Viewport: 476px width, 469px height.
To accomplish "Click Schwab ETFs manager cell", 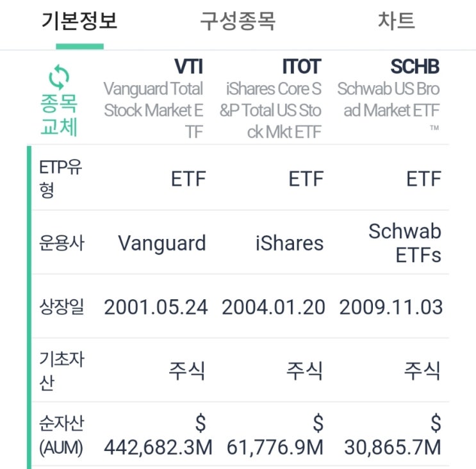I will pos(405,243).
